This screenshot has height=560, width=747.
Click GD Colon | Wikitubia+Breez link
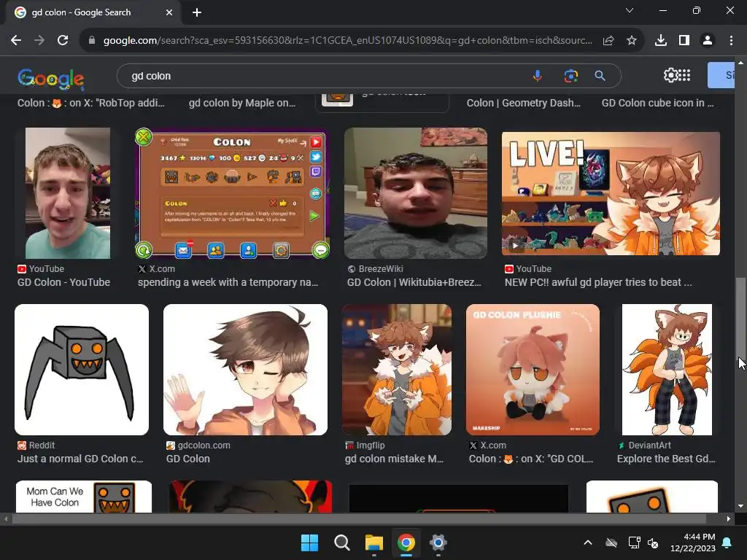point(414,282)
